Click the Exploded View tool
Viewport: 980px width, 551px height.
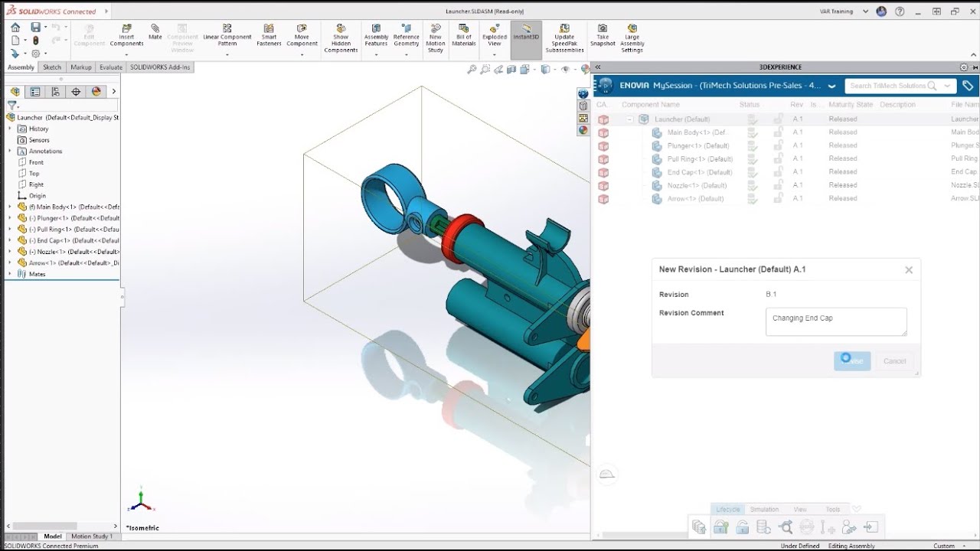coord(495,35)
